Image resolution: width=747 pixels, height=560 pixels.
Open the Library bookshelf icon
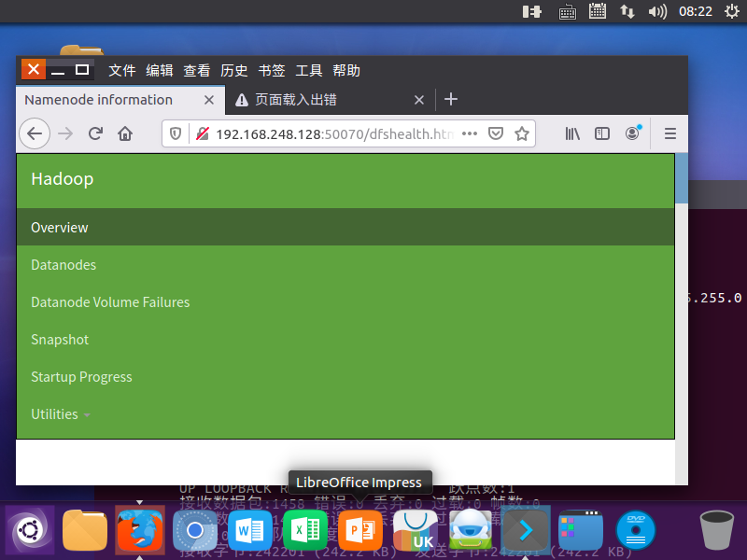[x=572, y=133]
